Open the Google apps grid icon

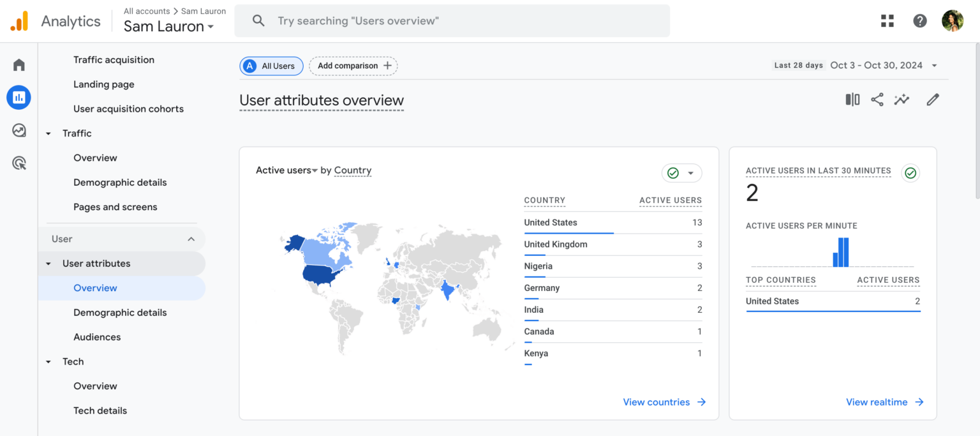click(x=887, y=20)
